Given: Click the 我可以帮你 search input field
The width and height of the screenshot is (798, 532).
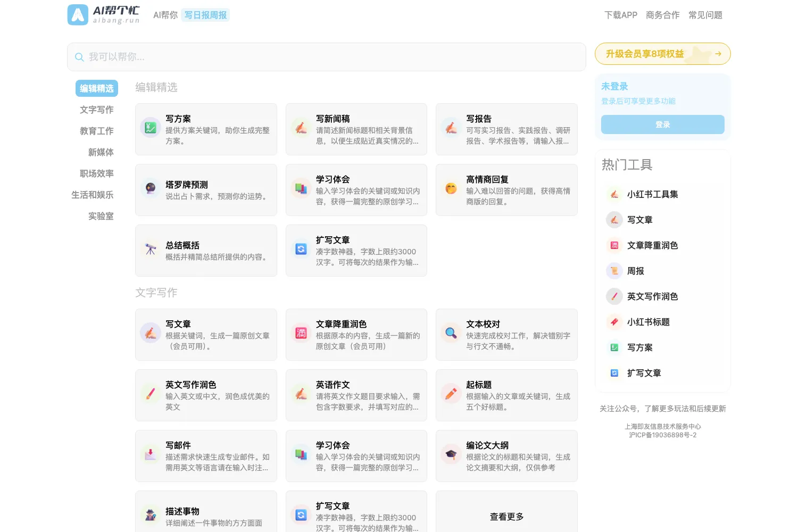Looking at the screenshot, I should (x=327, y=57).
